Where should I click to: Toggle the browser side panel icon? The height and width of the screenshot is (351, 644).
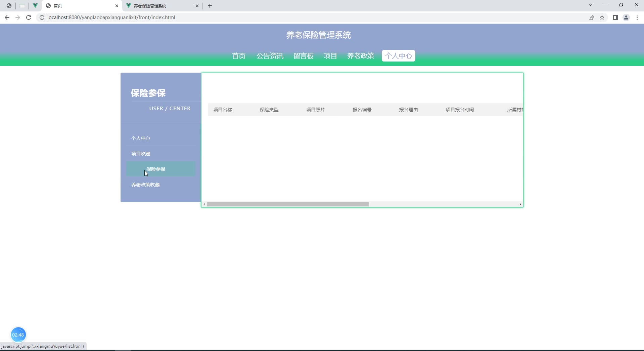(x=615, y=17)
